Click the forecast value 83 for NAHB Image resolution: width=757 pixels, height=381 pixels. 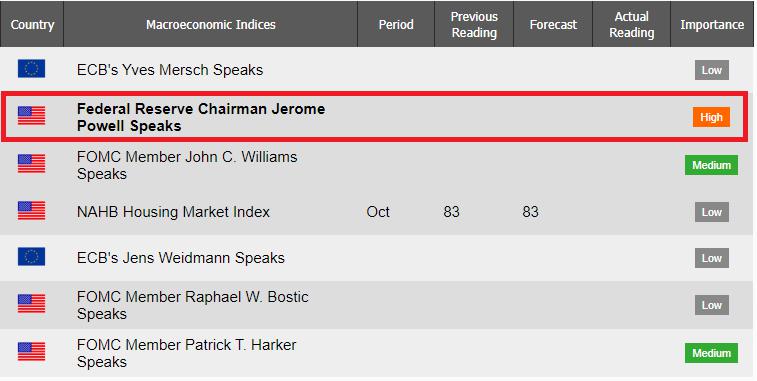point(530,212)
